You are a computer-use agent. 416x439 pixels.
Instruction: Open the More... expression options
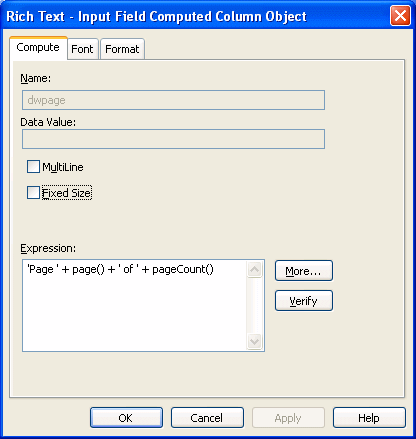304,271
